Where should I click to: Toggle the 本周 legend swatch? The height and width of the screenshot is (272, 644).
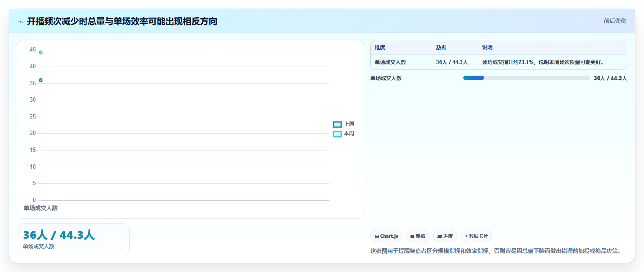pyautogui.click(x=337, y=134)
